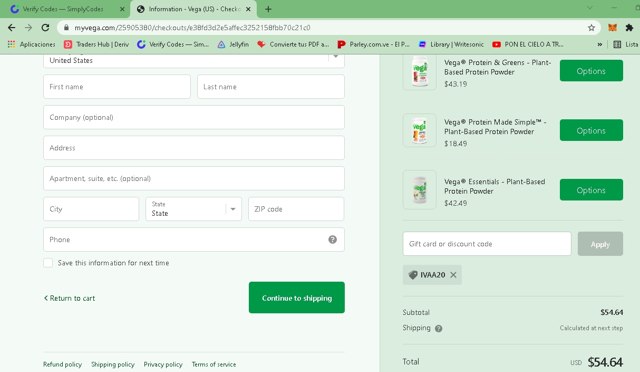
Task: Click the Vega Protein Made Simple thumbnail
Action: 420,130
